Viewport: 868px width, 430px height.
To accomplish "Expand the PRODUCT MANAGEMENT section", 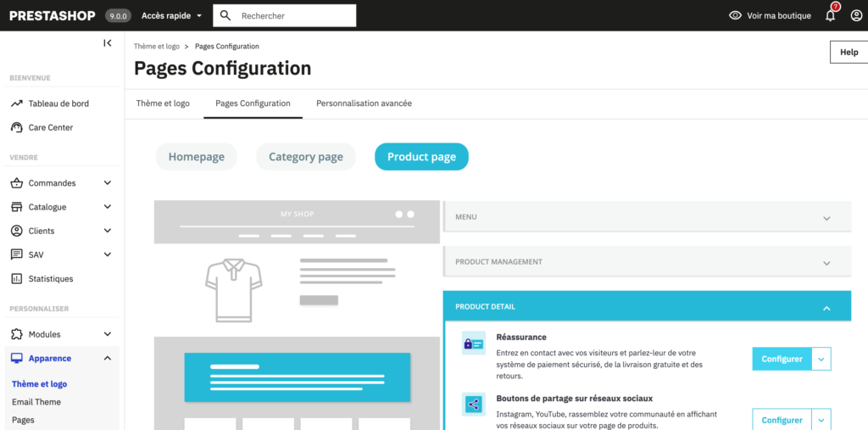I will click(x=647, y=262).
